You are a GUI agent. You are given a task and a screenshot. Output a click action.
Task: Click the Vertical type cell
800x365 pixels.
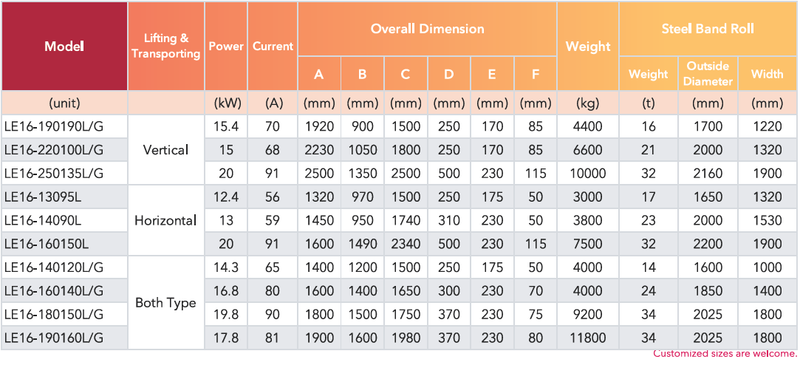pos(166,150)
